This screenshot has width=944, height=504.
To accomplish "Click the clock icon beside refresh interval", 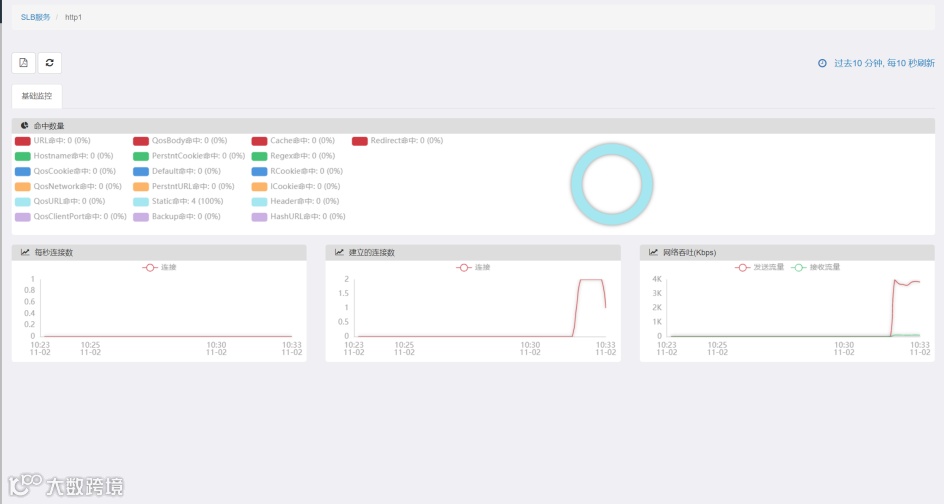I will pyautogui.click(x=822, y=63).
